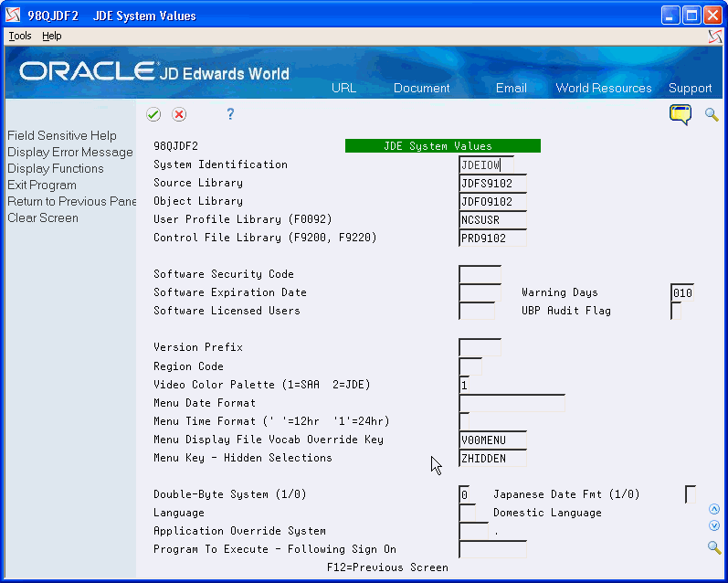Select Display Functions
This screenshot has width=728, height=583.
tap(55, 169)
